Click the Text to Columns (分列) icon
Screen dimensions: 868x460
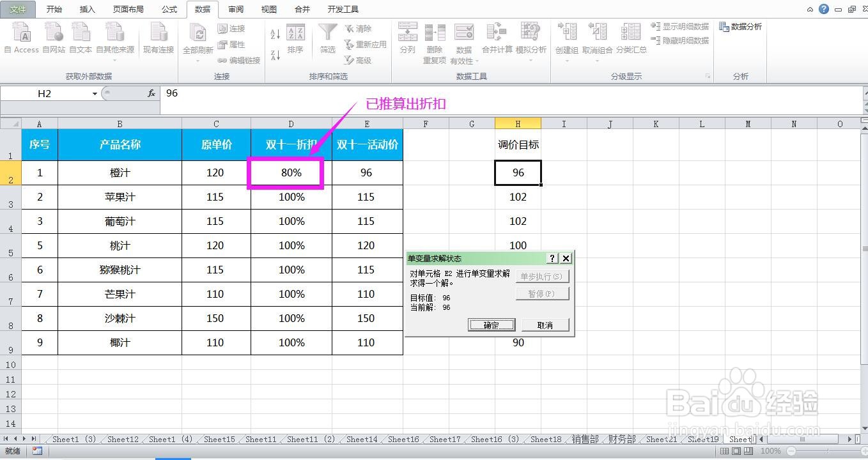(x=407, y=38)
